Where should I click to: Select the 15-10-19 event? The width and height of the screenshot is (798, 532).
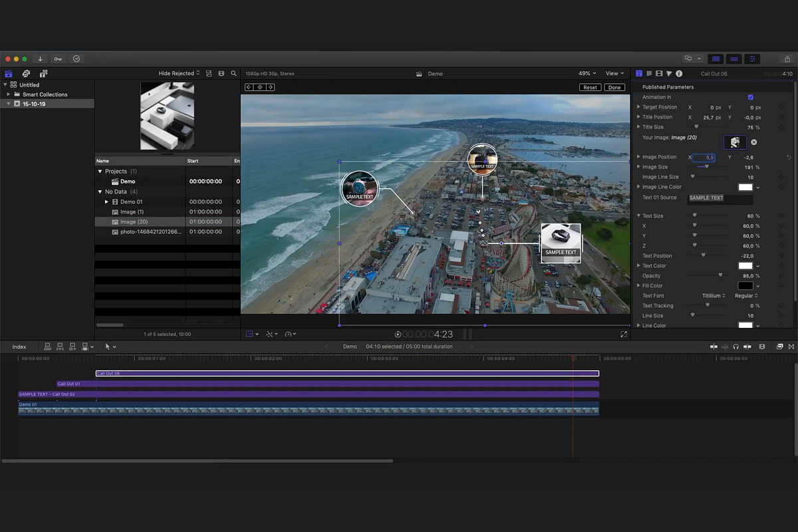pyautogui.click(x=47, y=104)
